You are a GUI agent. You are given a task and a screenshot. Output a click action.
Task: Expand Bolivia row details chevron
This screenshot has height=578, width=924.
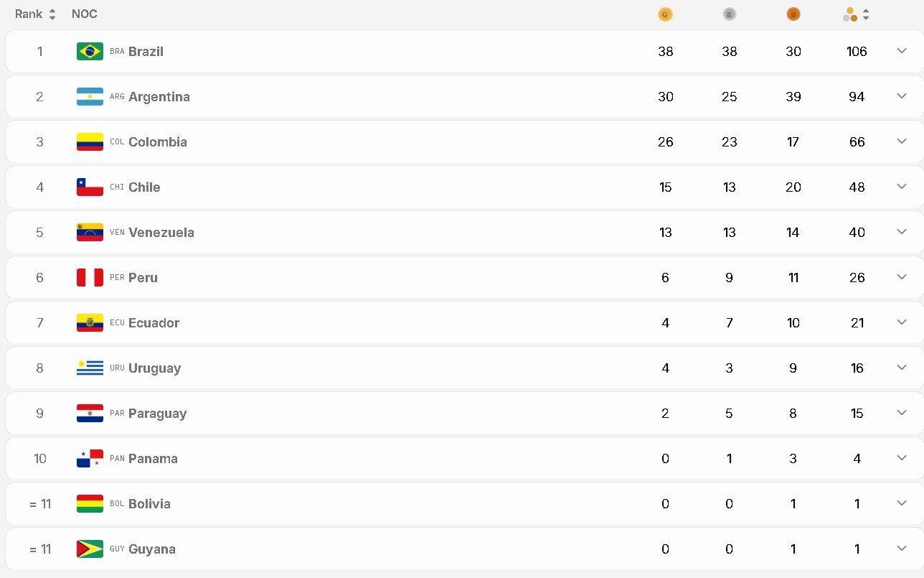pyautogui.click(x=902, y=503)
